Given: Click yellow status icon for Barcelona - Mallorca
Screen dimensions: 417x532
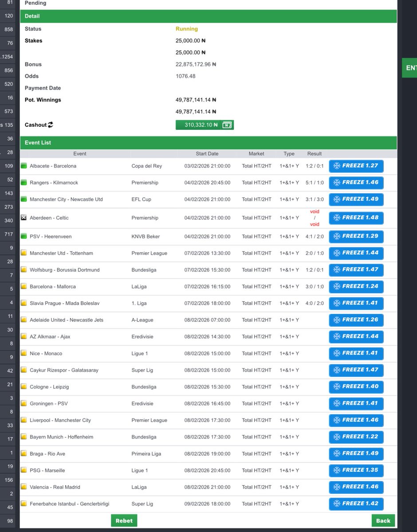Looking at the screenshot, I should pyautogui.click(x=24, y=286).
